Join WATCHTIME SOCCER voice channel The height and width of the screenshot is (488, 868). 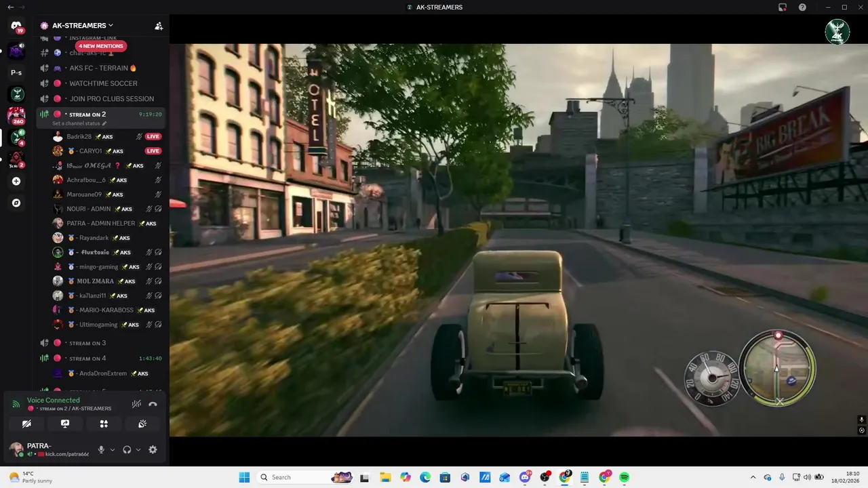coord(100,83)
